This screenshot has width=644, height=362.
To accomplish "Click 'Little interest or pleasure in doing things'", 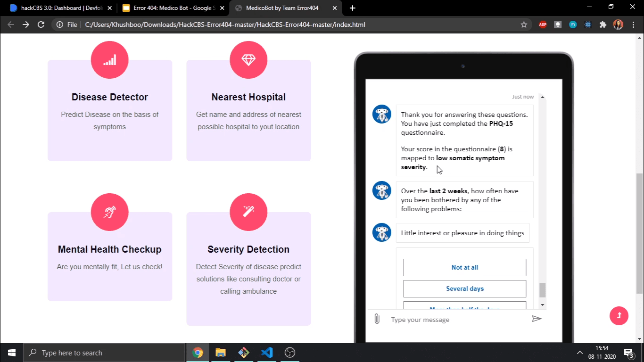I will click(x=462, y=233).
